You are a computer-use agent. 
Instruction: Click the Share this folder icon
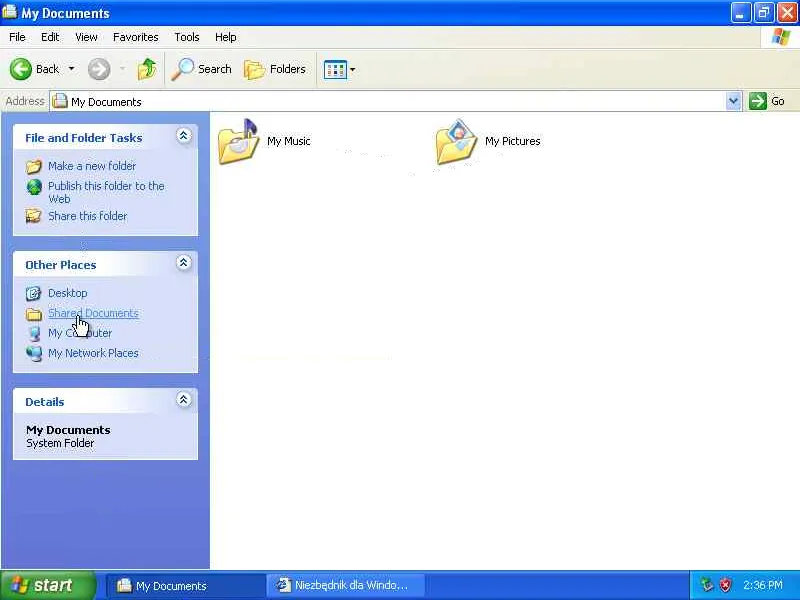pyautogui.click(x=34, y=216)
